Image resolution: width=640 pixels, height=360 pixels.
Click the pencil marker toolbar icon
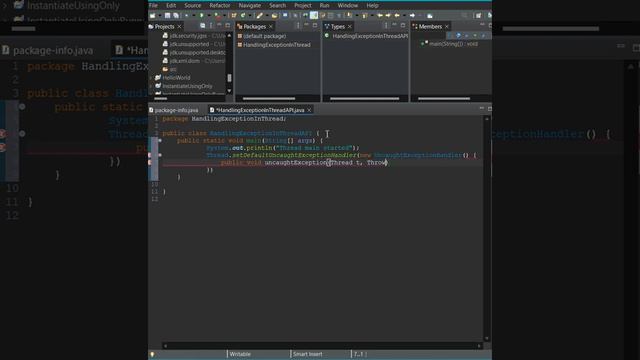pyautogui.click(x=260, y=16)
